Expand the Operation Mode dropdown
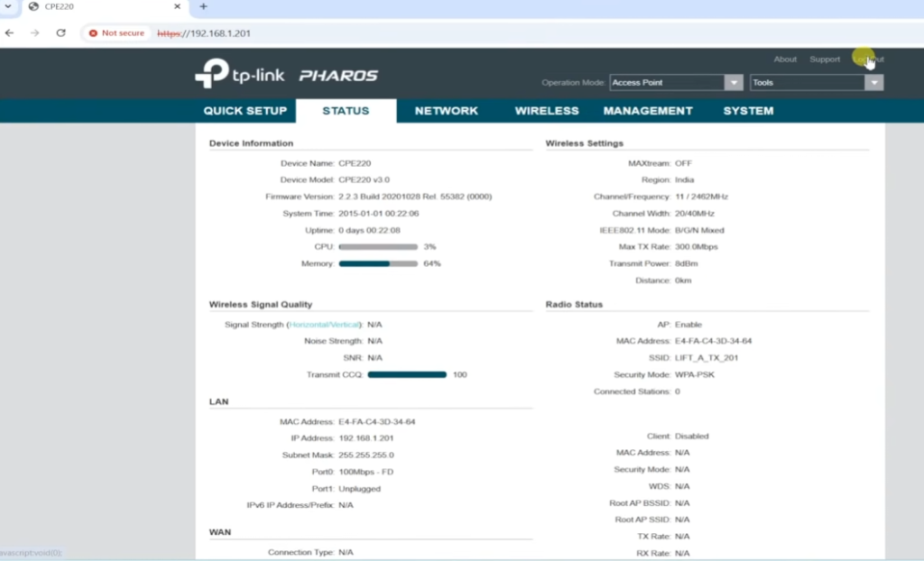924x561 pixels. pos(733,83)
